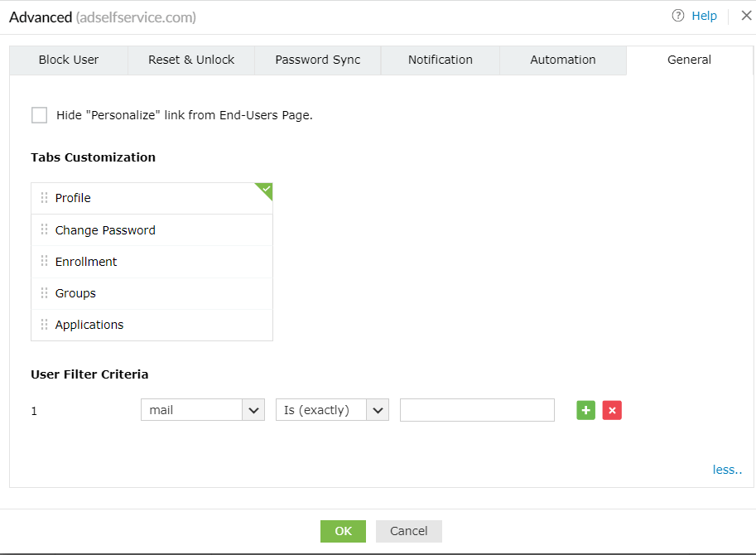
Task: Click the green add filter criteria icon
Action: (x=586, y=410)
